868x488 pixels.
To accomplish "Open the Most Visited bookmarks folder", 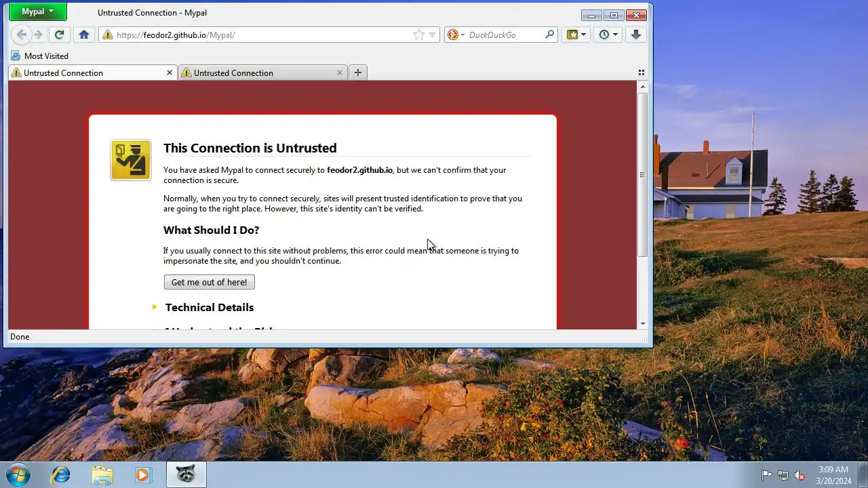I will pyautogui.click(x=40, y=56).
